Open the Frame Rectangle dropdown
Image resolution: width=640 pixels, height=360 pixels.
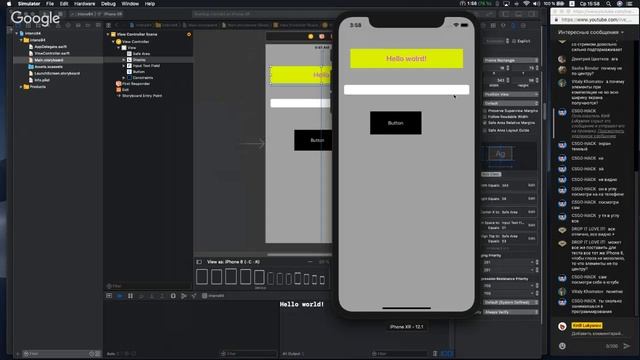point(511,60)
